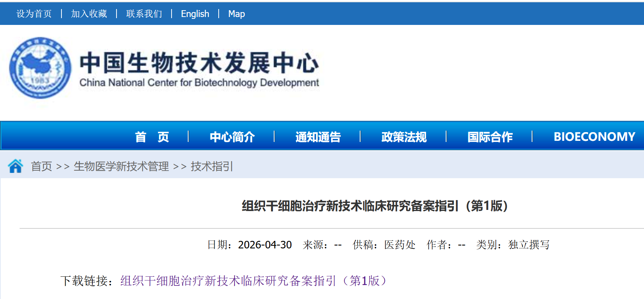Switch to the English version
This screenshot has width=644, height=299.
(195, 14)
